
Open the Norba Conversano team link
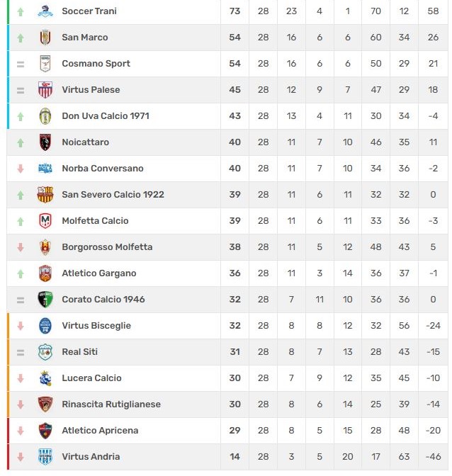pos(103,169)
